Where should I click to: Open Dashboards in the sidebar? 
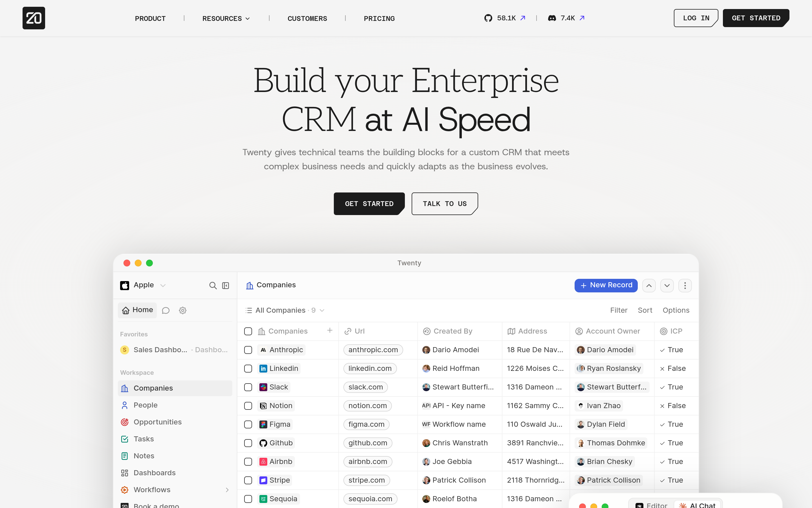tap(175, 473)
